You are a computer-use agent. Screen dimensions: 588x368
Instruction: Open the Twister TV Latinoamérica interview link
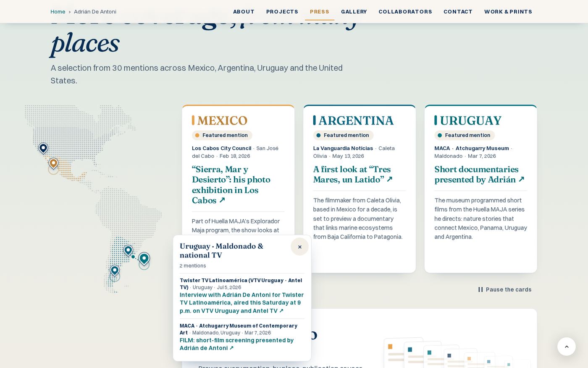[x=241, y=303]
